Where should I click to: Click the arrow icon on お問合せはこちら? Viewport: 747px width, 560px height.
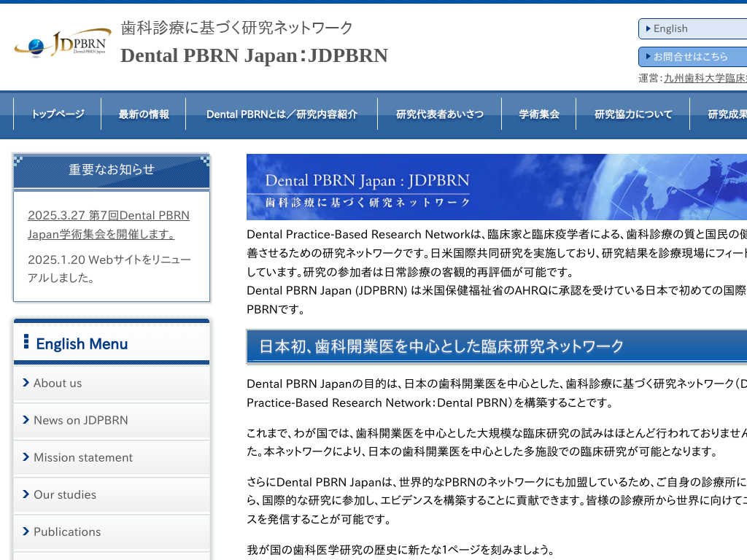coord(649,57)
